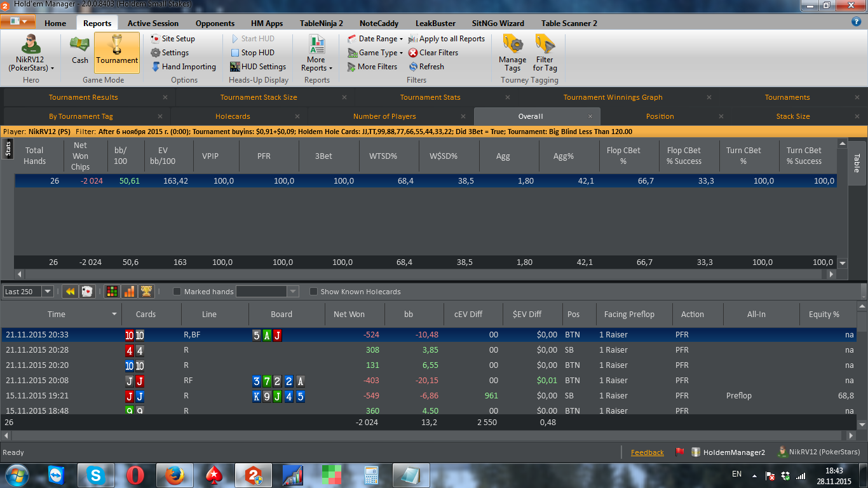Screen dimensions: 868x488
Task: Close the Overall report tab
Action: (x=590, y=116)
